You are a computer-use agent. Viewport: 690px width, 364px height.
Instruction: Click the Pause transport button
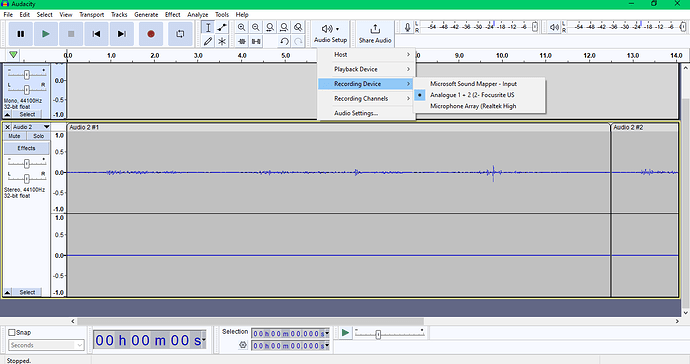pyautogui.click(x=21, y=34)
